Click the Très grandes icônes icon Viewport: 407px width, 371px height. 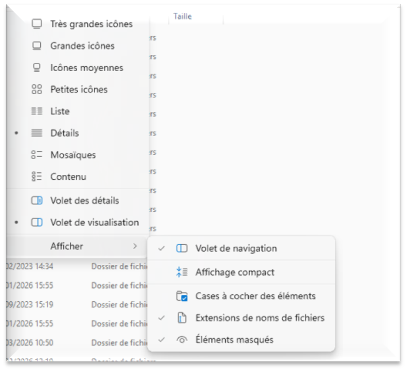pos(37,24)
